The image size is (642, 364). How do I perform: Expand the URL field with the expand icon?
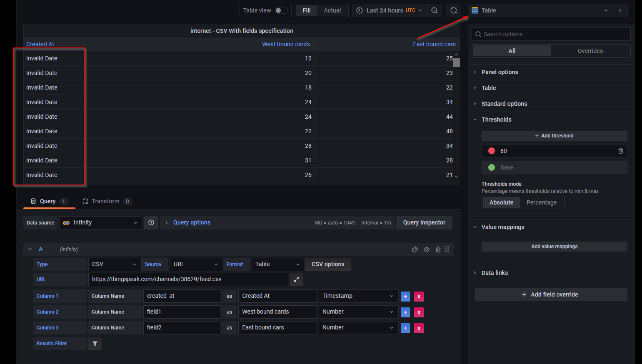coord(296,279)
